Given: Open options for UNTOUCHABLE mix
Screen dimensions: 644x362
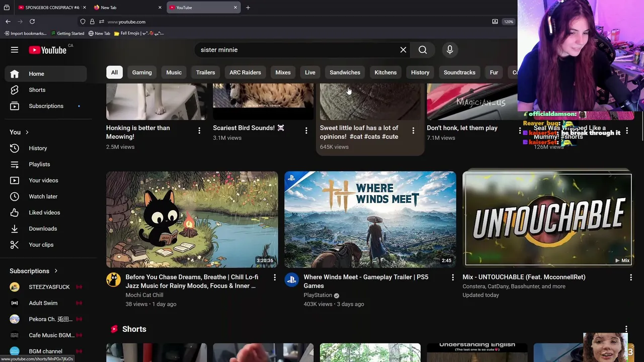Looking at the screenshot, I should 630,278.
